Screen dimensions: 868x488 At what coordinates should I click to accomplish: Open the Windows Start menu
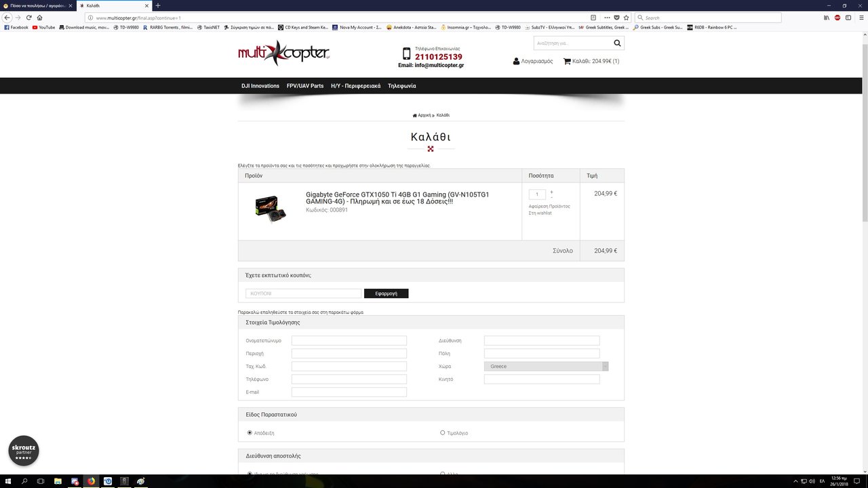click(7, 481)
